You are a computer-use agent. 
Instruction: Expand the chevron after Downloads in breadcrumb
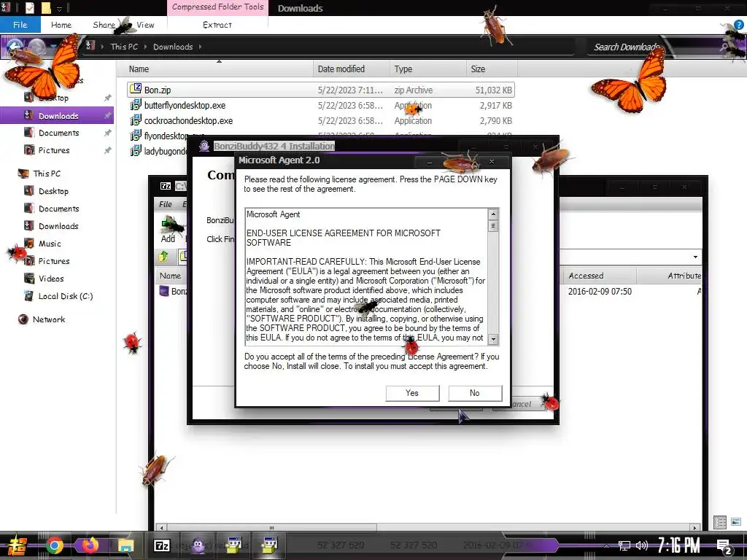point(200,47)
